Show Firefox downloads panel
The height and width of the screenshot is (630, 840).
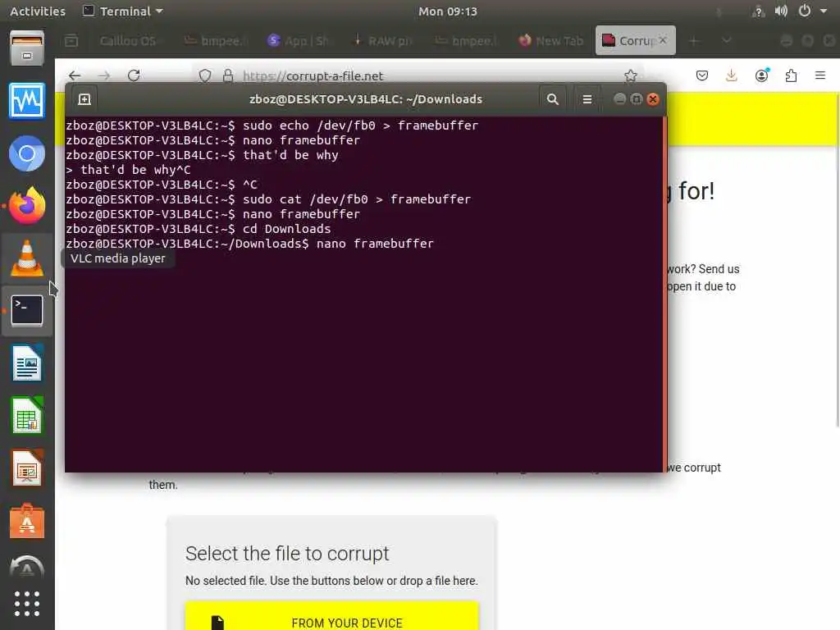(x=731, y=75)
